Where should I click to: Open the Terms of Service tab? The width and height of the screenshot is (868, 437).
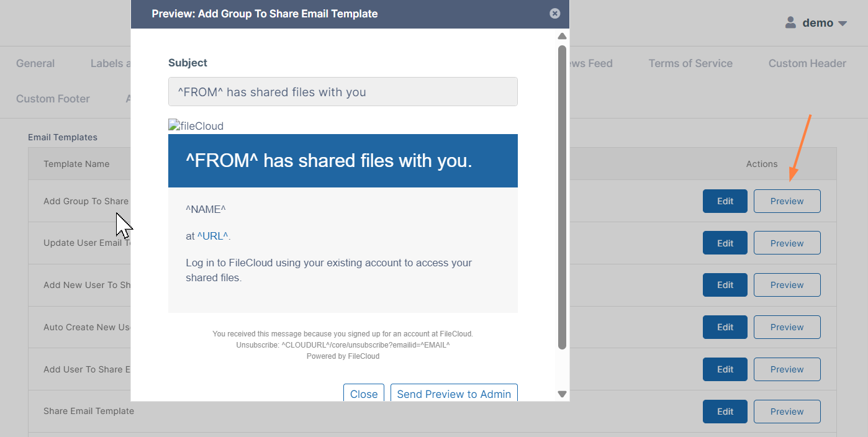(690, 63)
